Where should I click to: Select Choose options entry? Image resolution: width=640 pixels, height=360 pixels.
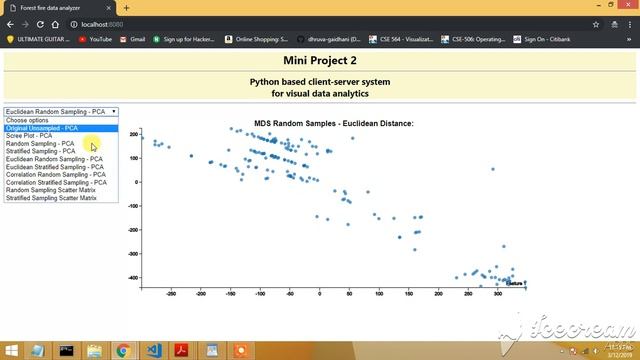pyautogui.click(x=61, y=120)
